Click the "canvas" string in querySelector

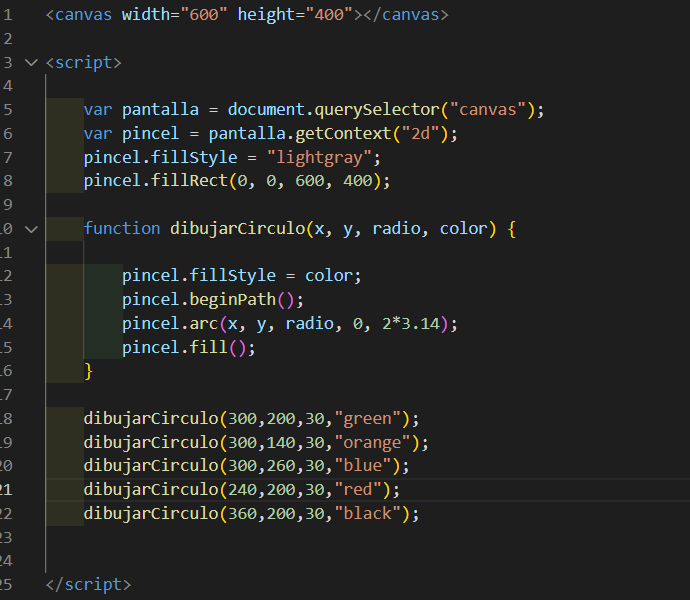[488, 110]
